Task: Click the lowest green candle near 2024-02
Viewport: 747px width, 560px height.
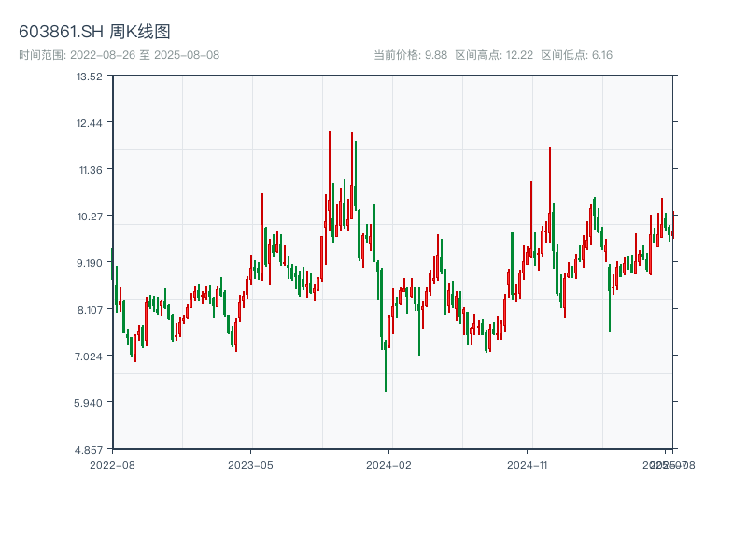Action: 386,364
